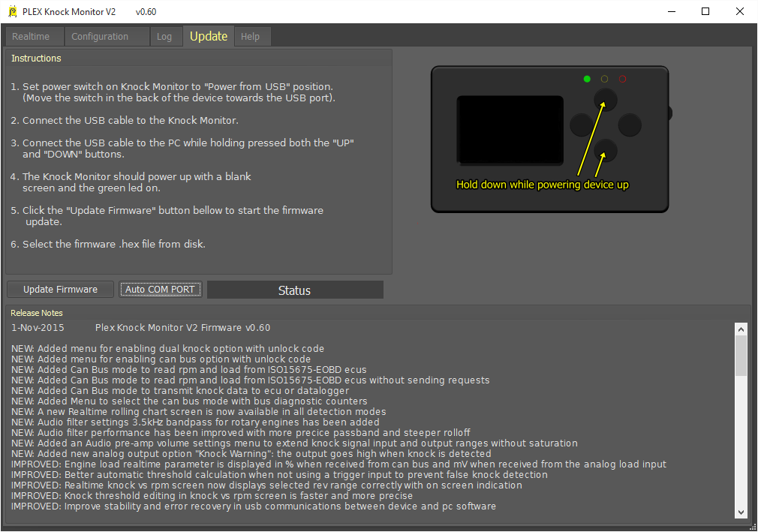The width and height of the screenshot is (758, 532).
Task: Click note 'Audio filter performance has been improved'
Action: [x=241, y=433]
